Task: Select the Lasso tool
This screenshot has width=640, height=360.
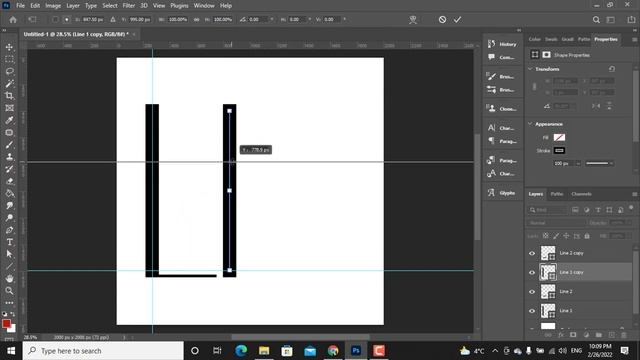Action: pyautogui.click(x=9, y=71)
